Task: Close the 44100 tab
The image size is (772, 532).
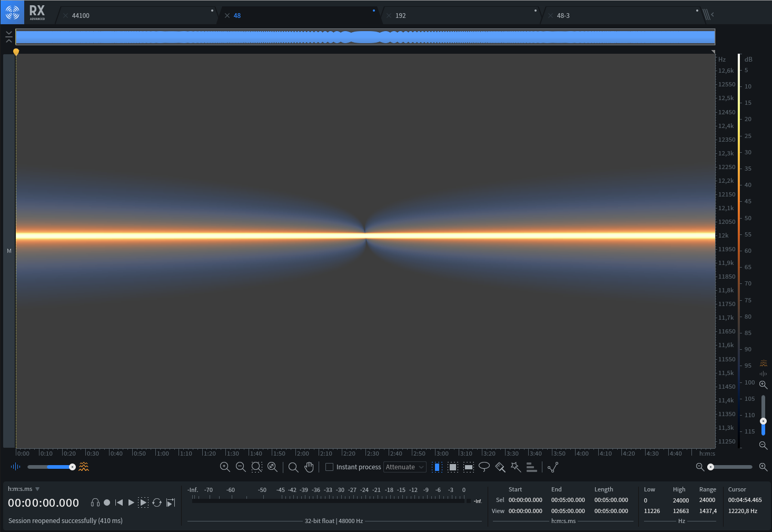Action: [x=66, y=16]
